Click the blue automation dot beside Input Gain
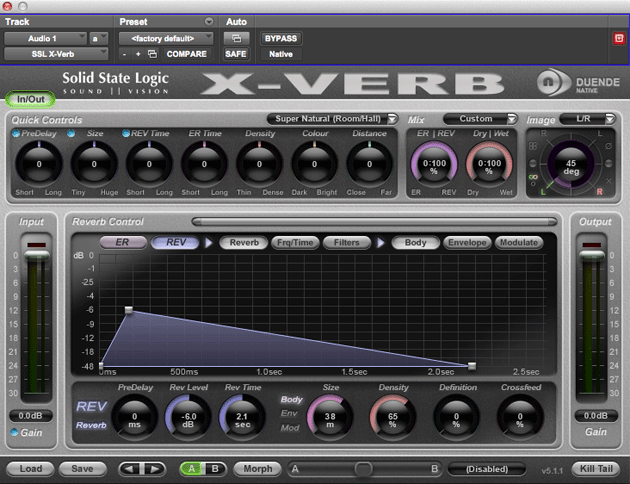The height and width of the screenshot is (484, 630). [14, 432]
